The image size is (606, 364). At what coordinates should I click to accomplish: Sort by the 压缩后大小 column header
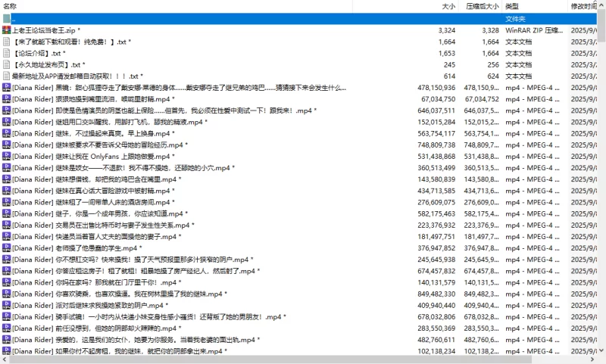pos(482,6)
